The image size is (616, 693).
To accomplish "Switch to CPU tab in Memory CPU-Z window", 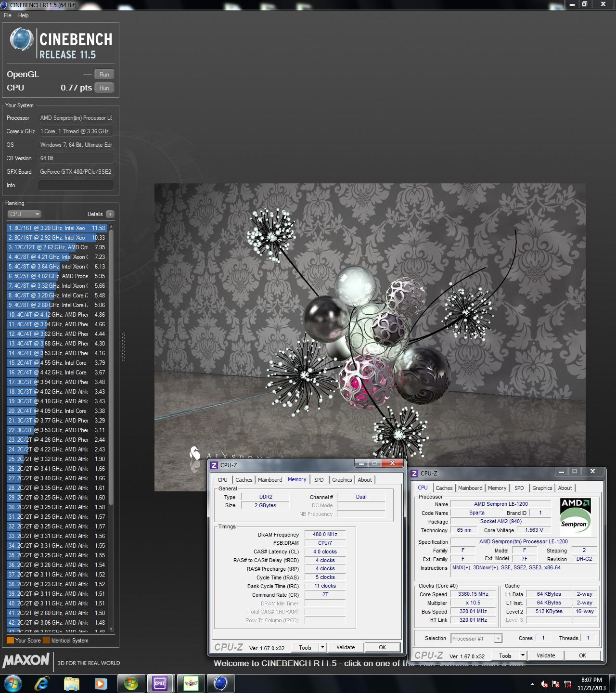I will click(x=222, y=480).
